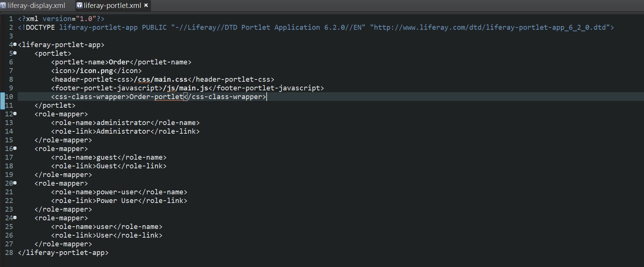The height and width of the screenshot is (267, 644).
Task: Click the Liferay DTD URL in the DOCTYPE
Action: pos(490,27)
